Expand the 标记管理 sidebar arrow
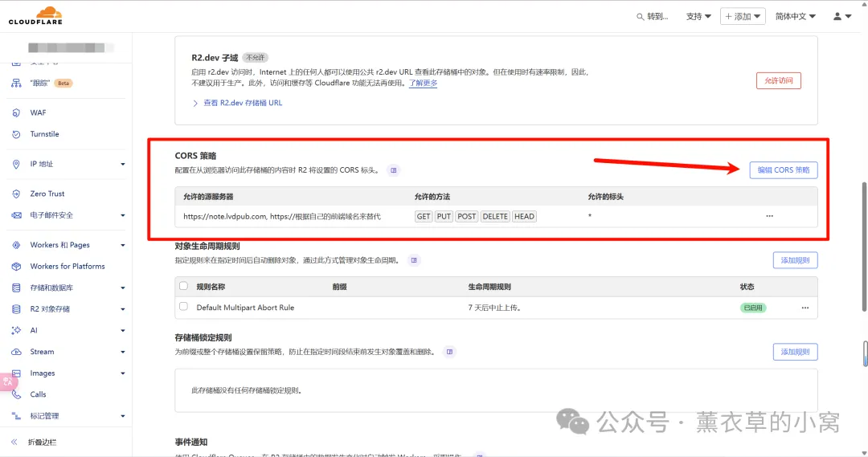This screenshot has width=868, height=457. coord(123,416)
